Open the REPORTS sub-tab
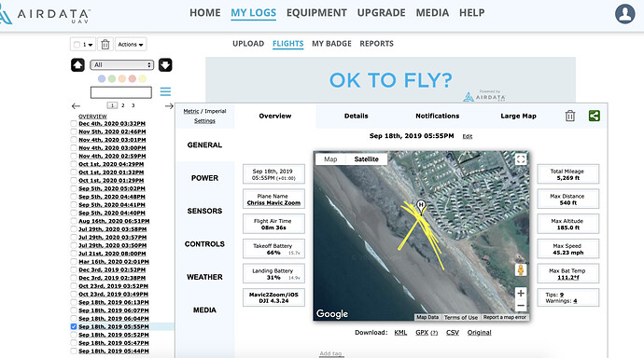This screenshot has height=358, width=644. tap(377, 44)
